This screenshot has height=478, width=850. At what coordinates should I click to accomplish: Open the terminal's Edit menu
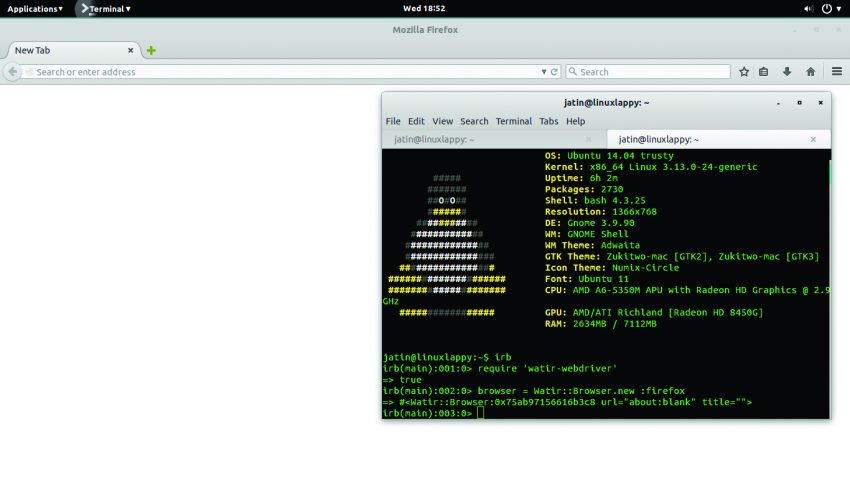[416, 121]
